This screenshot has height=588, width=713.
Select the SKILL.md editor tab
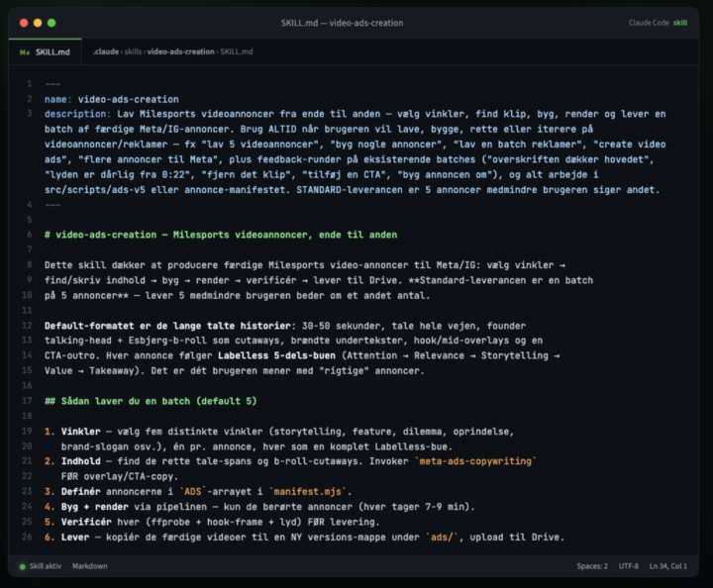tap(45, 51)
